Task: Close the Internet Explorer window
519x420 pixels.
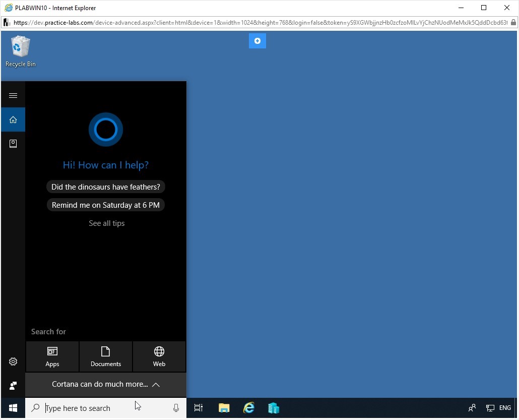Action: pos(507,8)
